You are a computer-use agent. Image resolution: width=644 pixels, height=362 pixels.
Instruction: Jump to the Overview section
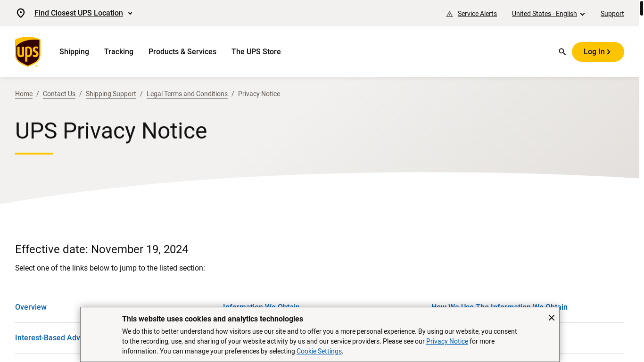(x=31, y=307)
